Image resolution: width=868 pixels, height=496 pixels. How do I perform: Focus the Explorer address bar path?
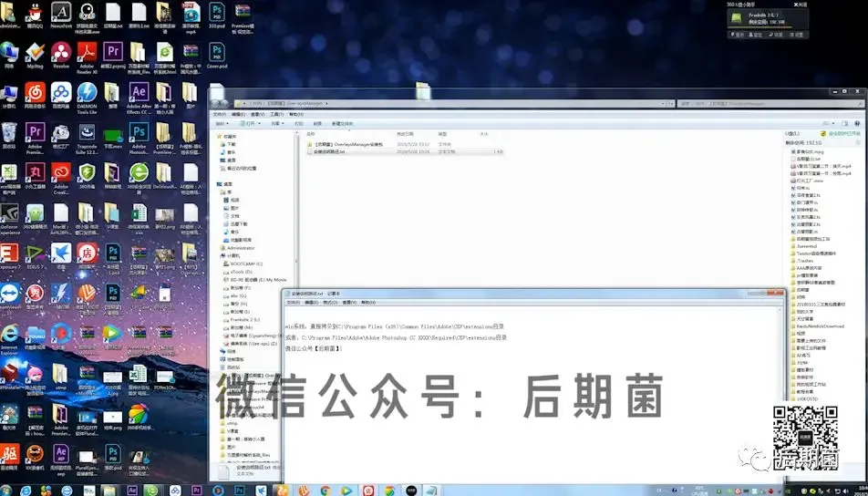tap(453, 104)
